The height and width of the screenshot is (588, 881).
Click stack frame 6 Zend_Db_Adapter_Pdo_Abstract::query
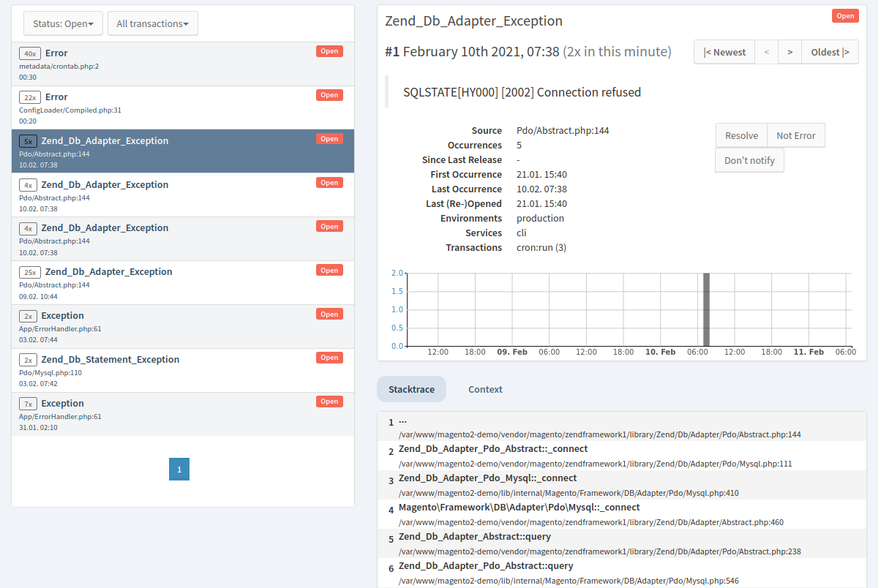[x=622, y=573]
